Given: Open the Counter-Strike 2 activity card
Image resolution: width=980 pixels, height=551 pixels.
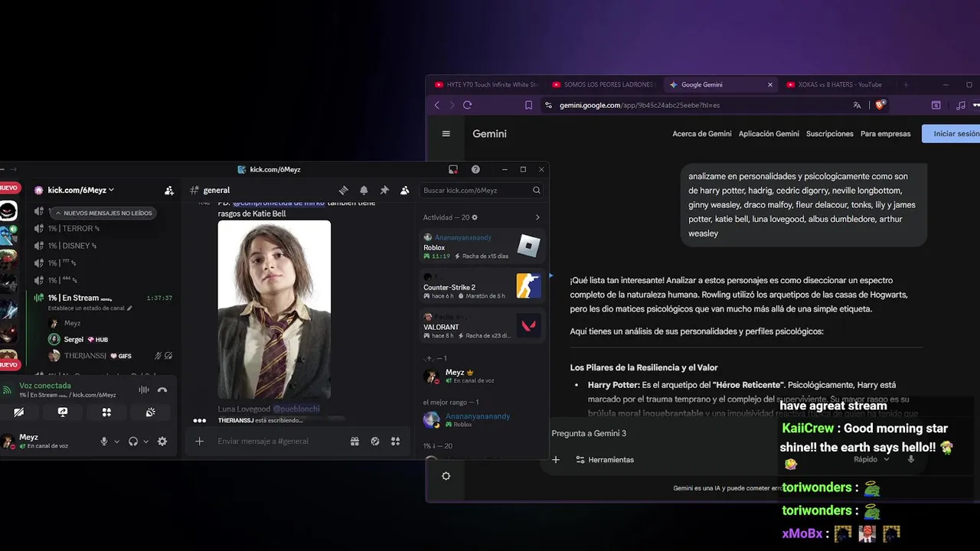Looking at the screenshot, I should 482,286.
